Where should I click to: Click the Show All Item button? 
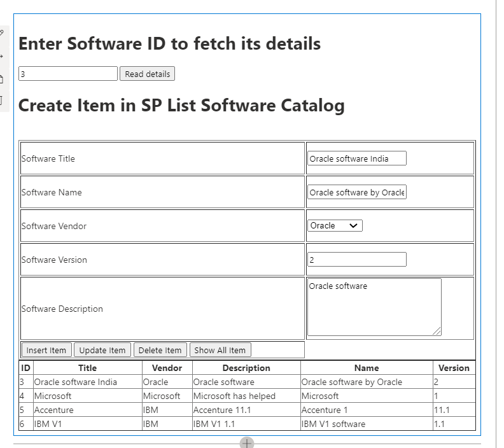click(220, 350)
